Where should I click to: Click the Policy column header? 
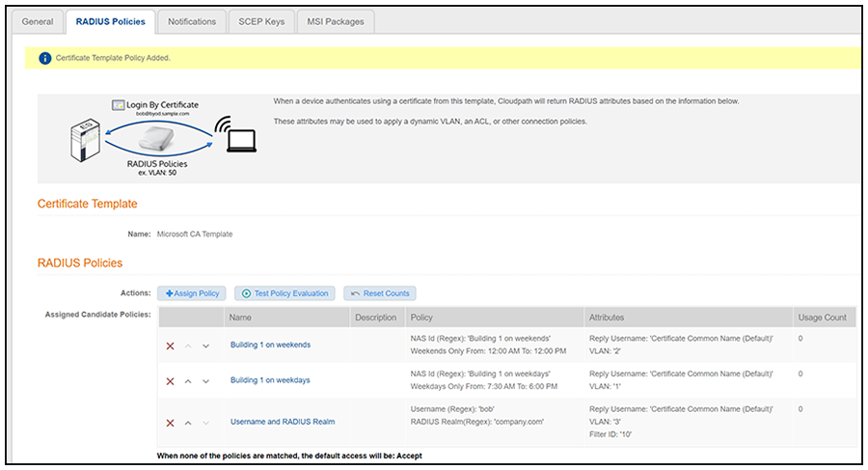pyautogui.click(x=495, y=318)
